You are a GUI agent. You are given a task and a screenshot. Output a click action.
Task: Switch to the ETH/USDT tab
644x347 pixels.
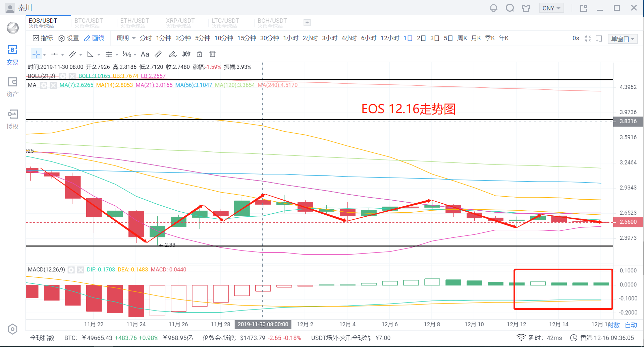coord(135,23)
